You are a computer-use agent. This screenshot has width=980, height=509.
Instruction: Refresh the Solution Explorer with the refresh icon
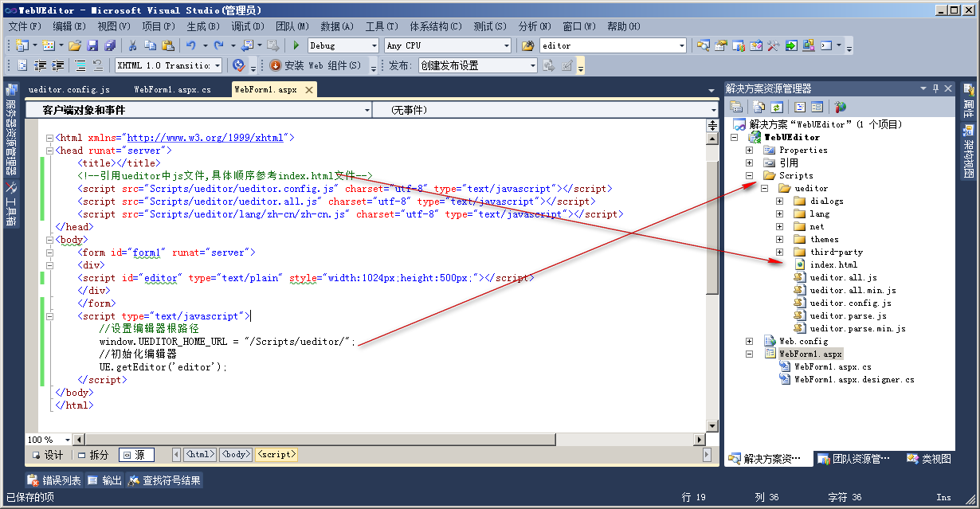pos(776,107)
